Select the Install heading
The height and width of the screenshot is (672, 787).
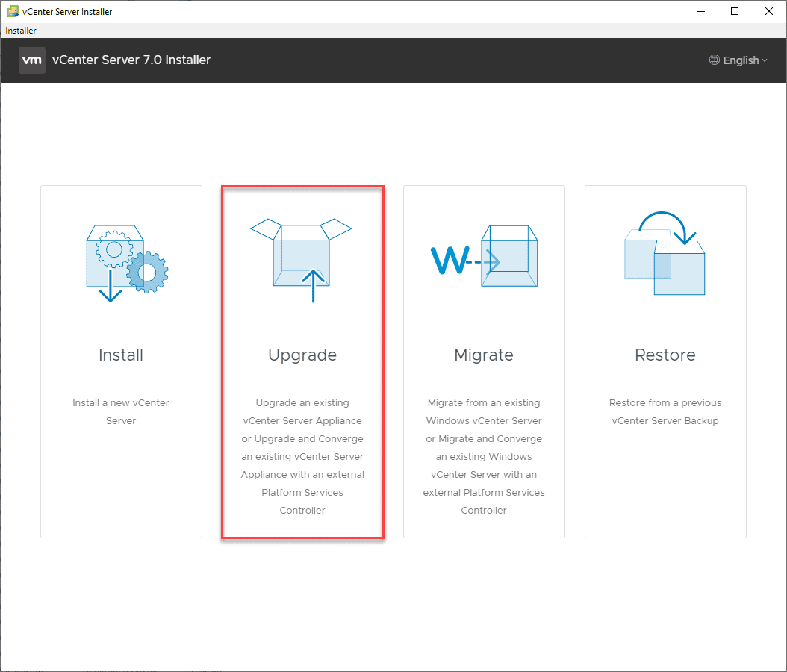(x=121, y=355)
